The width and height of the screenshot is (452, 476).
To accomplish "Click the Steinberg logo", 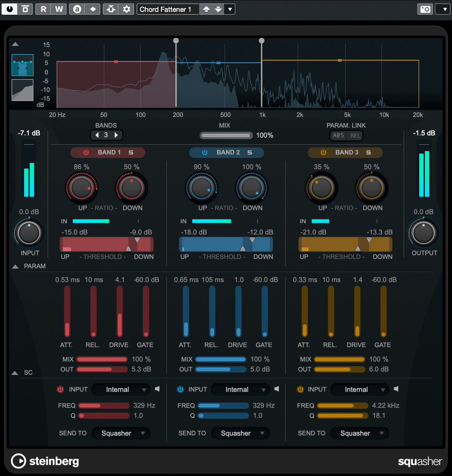I will 45,461.
